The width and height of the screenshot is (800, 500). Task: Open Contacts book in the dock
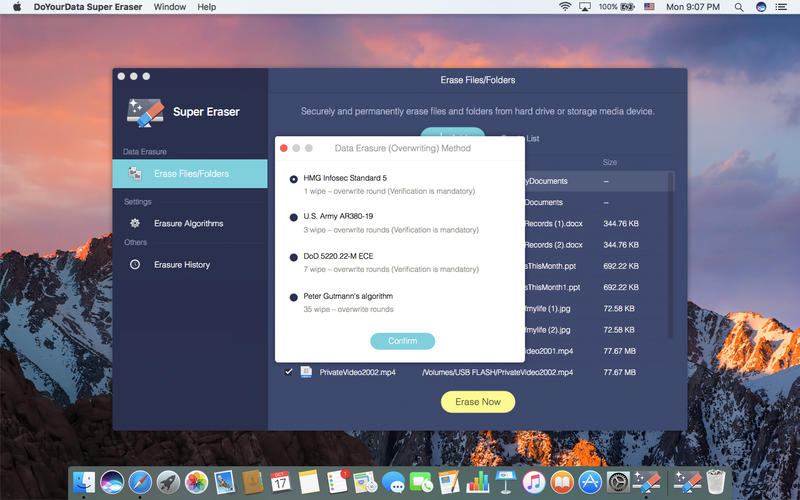coord(252,482)
